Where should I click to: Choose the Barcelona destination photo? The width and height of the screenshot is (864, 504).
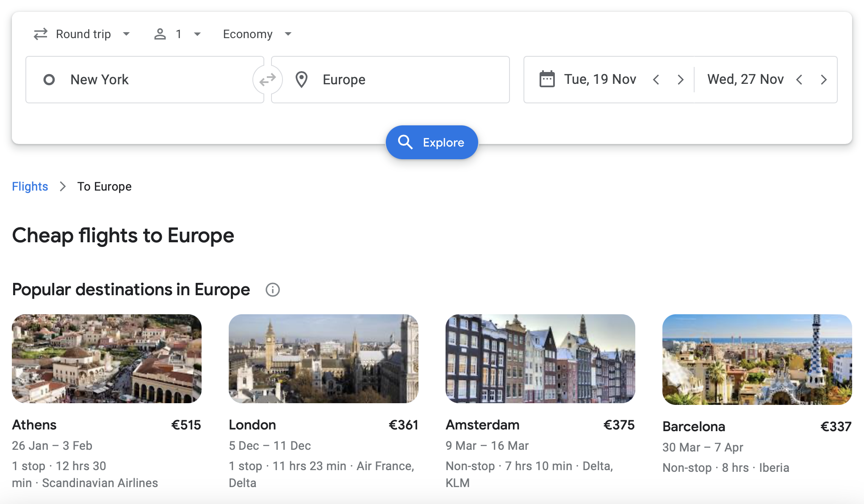coord(757,360)
